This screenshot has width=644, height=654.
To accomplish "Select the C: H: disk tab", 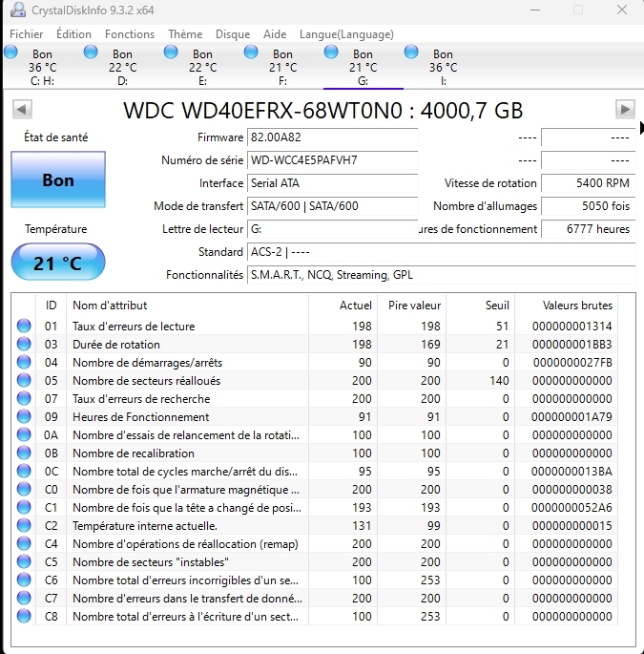I will 43,67.
